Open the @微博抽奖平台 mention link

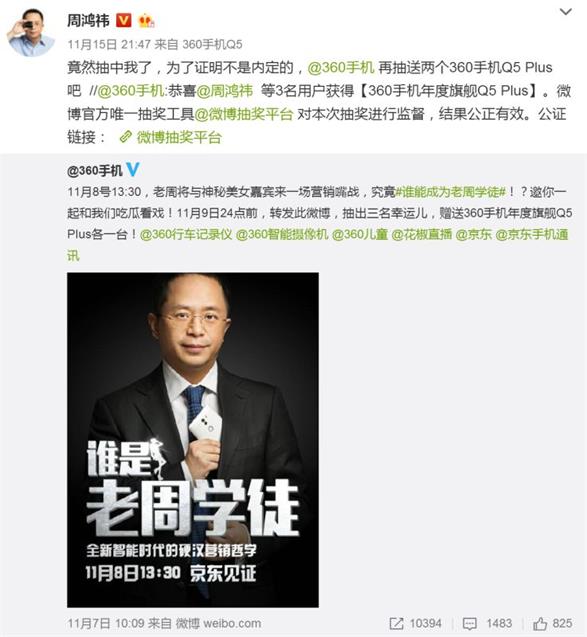click(x=244, y=114)
